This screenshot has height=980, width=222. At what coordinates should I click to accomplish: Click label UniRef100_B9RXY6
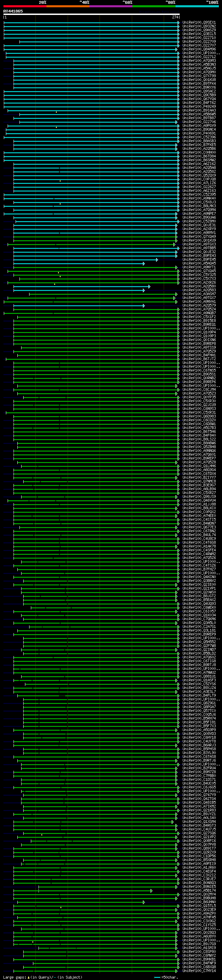(199, 88)
